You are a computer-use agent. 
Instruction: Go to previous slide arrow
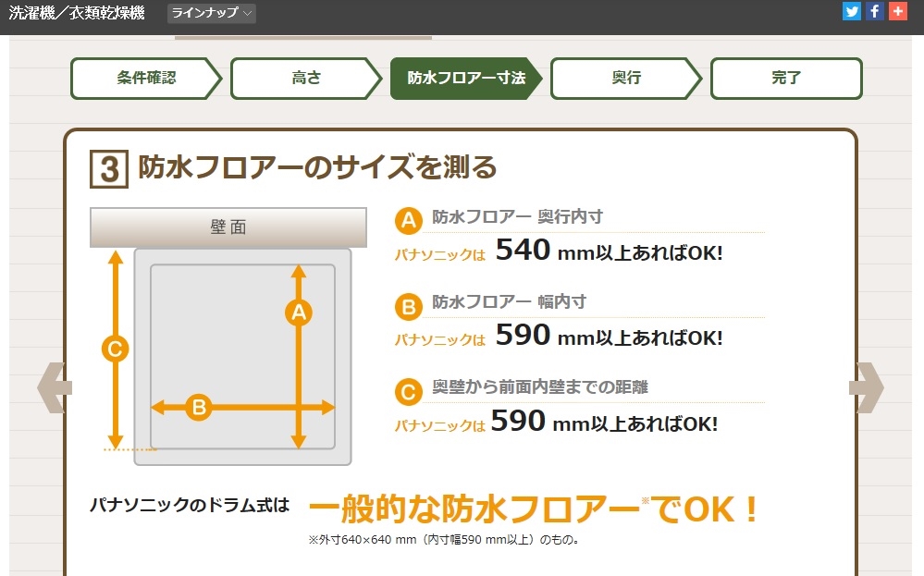click(x=54, y=387)
